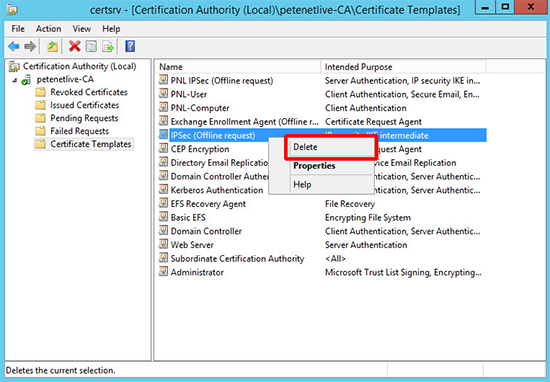Click the Basic EFS template icon

click(163, 217)
